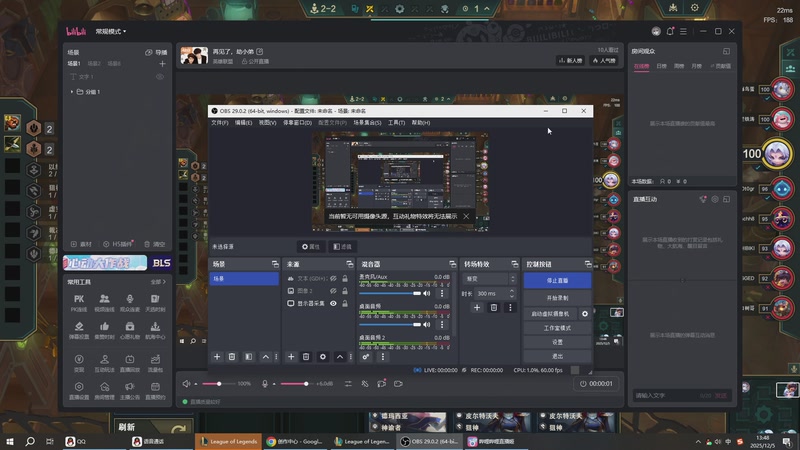
Task: Delete the selected scene in OBS
Action: click(232, 357)
